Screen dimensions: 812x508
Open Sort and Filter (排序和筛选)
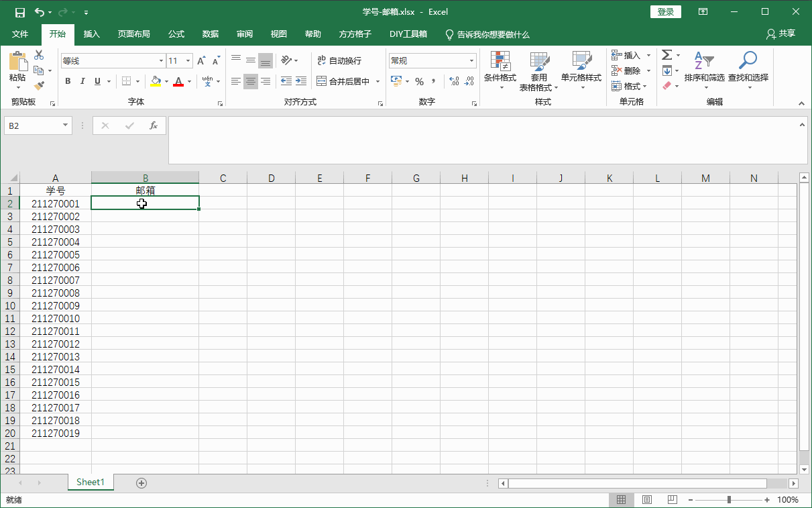pyautogui.click(x=704, y=70)
